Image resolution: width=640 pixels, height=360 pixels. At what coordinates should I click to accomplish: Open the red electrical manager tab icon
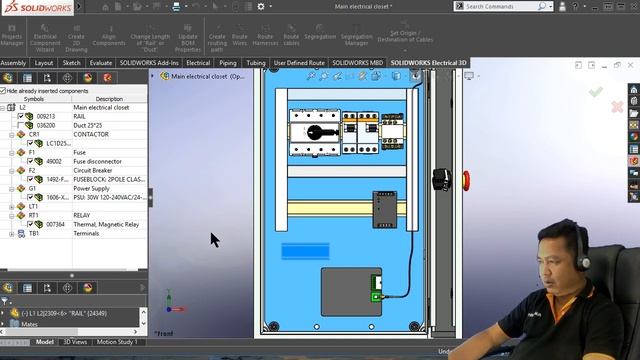click(107, 78)
